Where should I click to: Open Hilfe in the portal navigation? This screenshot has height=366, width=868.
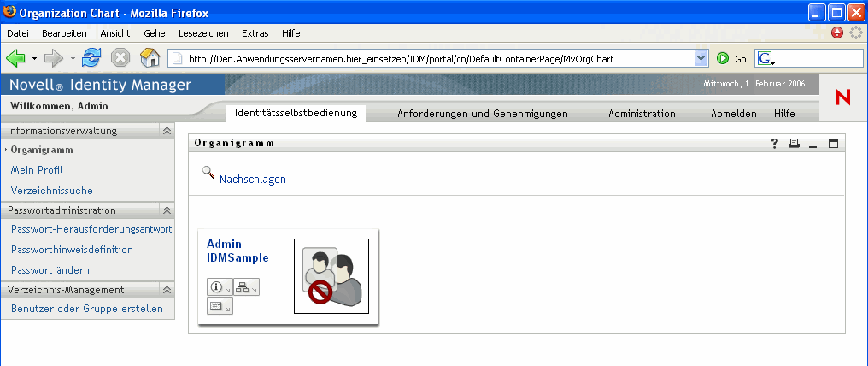[784, 114]
